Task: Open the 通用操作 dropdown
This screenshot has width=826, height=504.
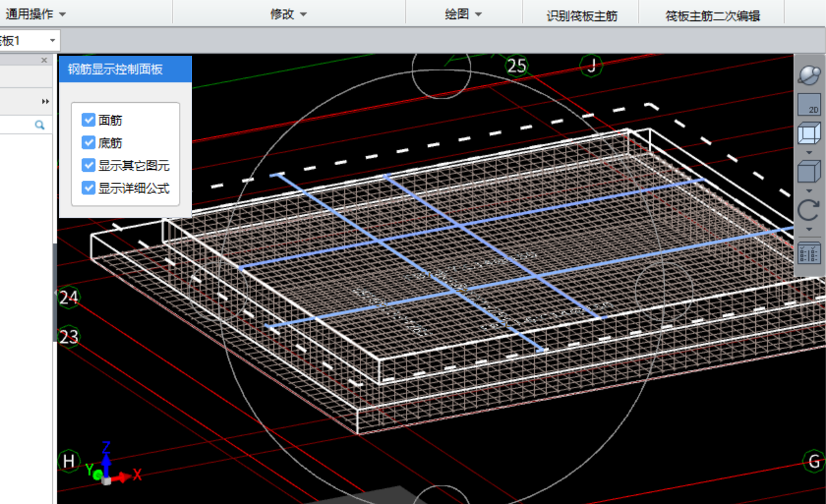Action: pos(35,14)
